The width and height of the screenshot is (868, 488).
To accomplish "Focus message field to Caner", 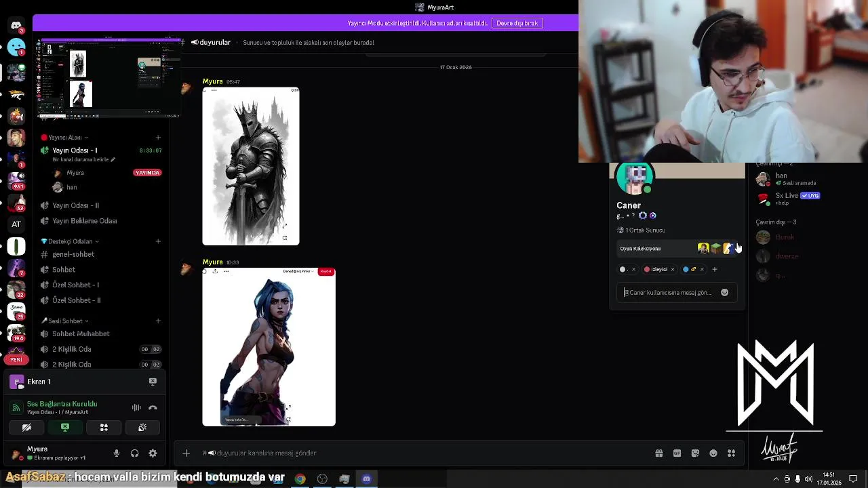I will [x=668, y=293].
